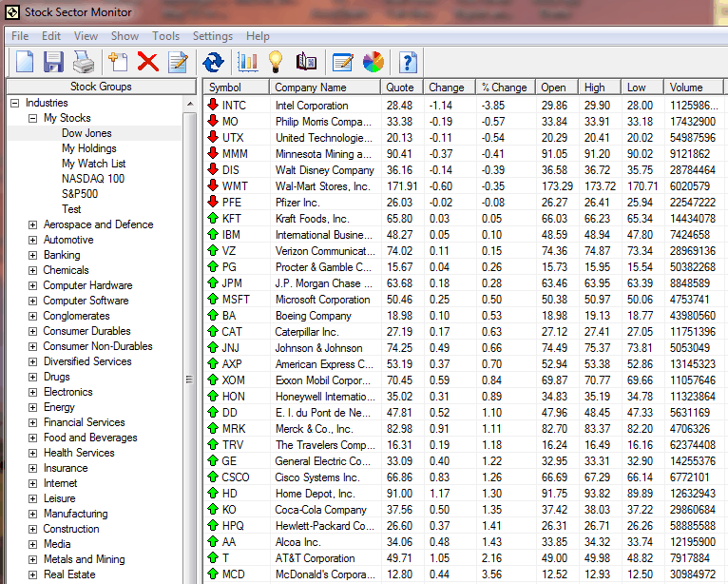Open the Settings menu

click(212, 36)
